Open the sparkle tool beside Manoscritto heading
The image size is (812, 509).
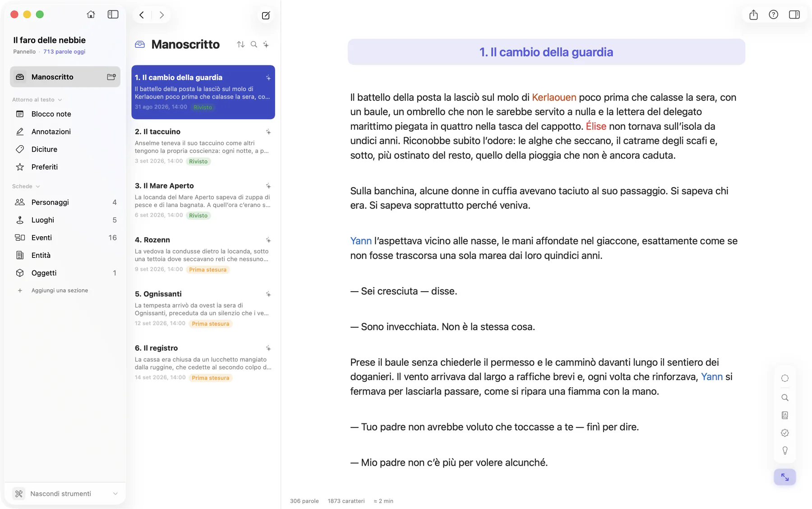266,44
